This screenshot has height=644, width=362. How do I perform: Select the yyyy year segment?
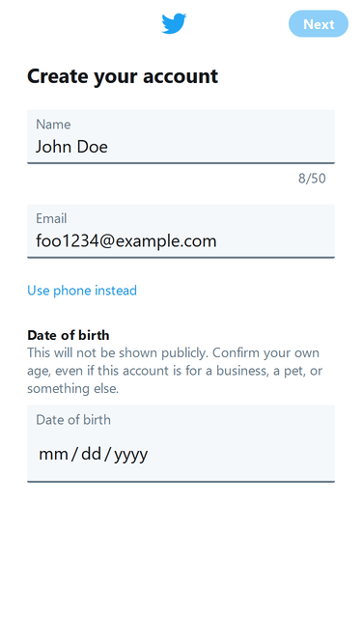tap(131, 455)
